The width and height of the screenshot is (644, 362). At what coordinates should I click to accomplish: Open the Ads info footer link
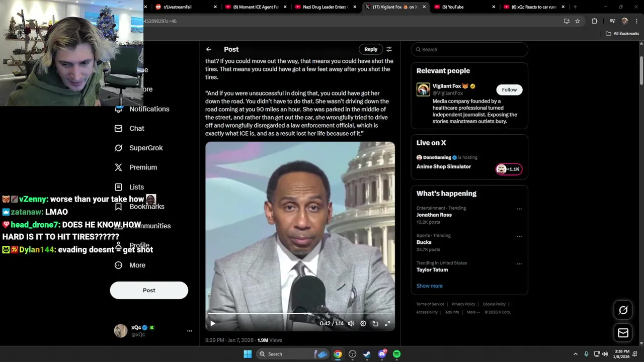click(x=452, y=312)
